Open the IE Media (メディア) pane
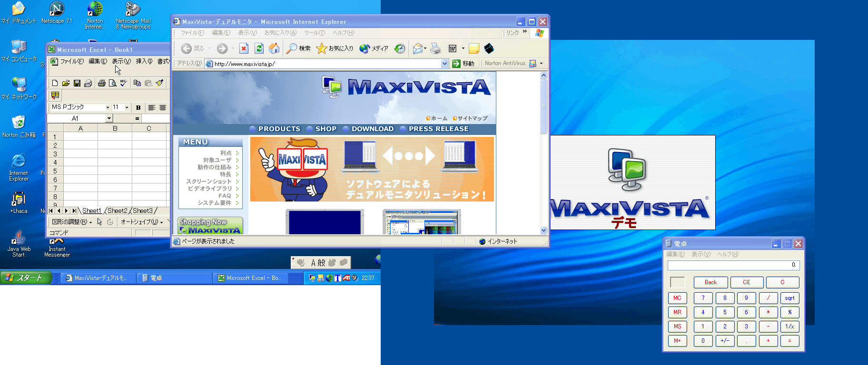The image size is (868, 365). (374, 48)
